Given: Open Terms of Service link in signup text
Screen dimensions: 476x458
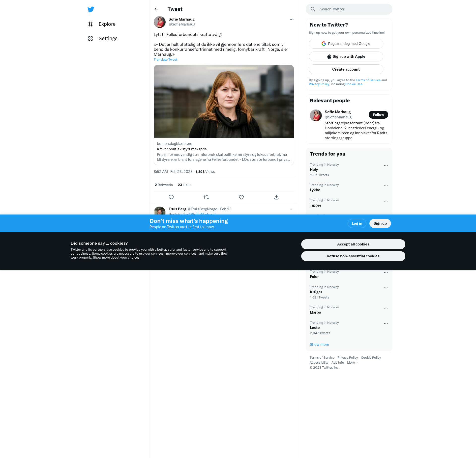Looking at the screenshot, I should [x=368, y=80].
